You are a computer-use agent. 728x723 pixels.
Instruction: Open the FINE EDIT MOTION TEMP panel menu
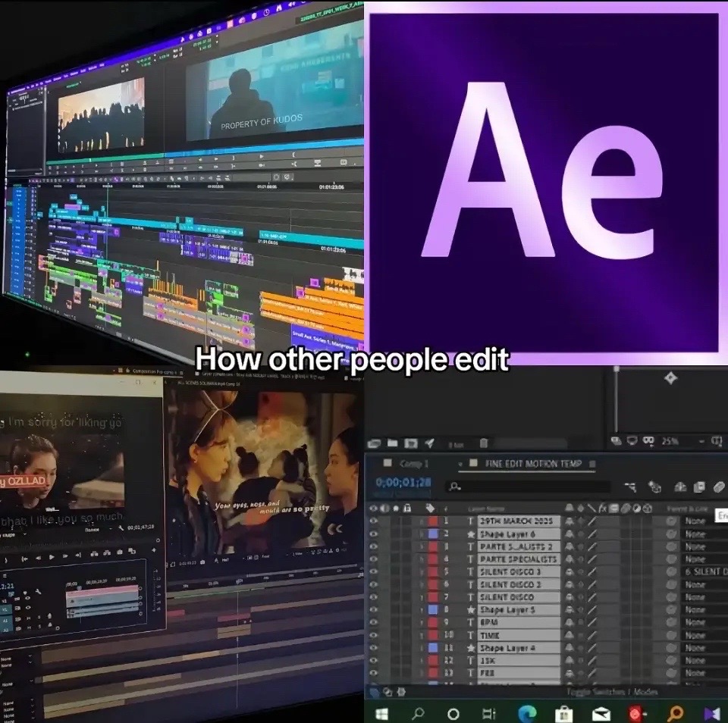tap(592, 464)
